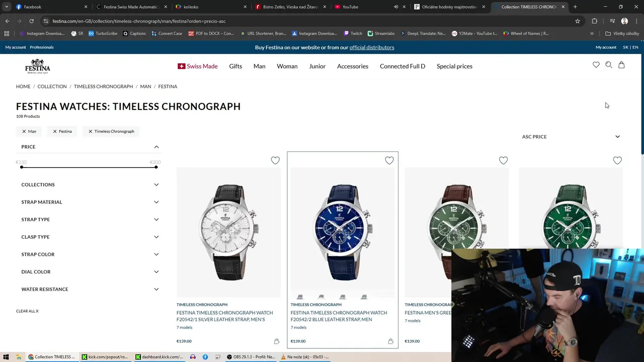Image resolution: width=644 pixels, height=362 pixels.
Task: Open browser extensions puzzle icon
Action: tap(595, 21)
